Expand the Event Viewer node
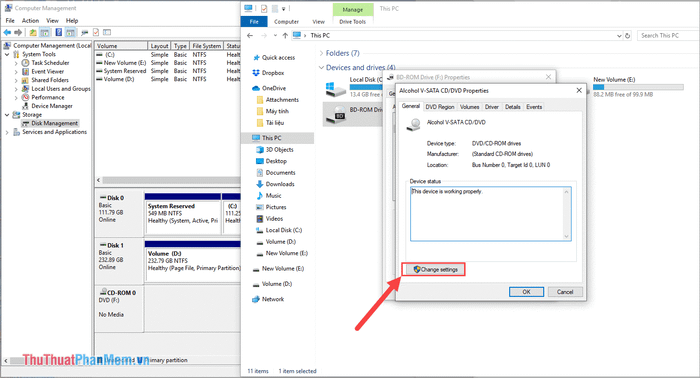The image size is (700, 378). pyautogui.click(x=17, y=71)
